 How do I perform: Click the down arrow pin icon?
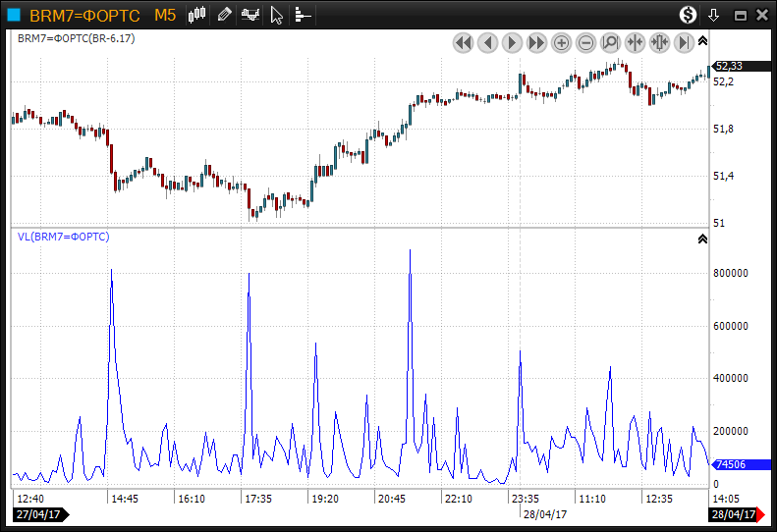(714, 15)
